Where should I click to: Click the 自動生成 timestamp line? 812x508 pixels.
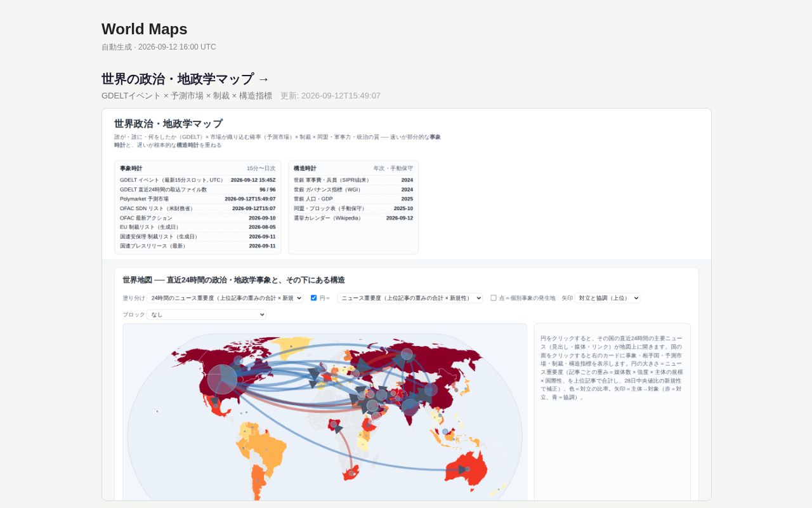click(x=159, y=47)
